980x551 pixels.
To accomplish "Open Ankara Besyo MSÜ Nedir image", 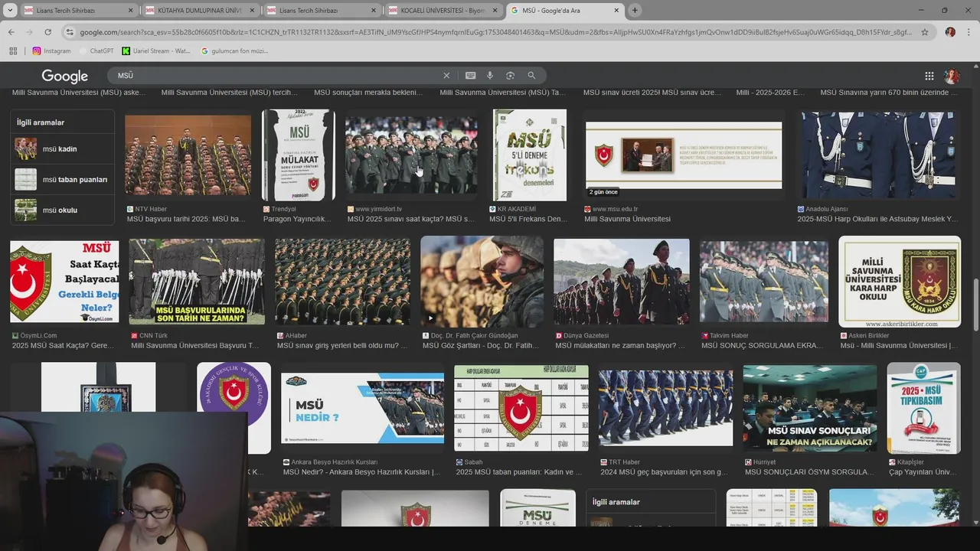I will [x=362, y=409].
